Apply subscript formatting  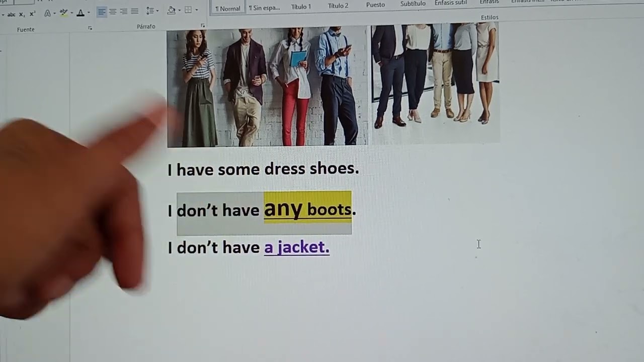tap(22, 14)
